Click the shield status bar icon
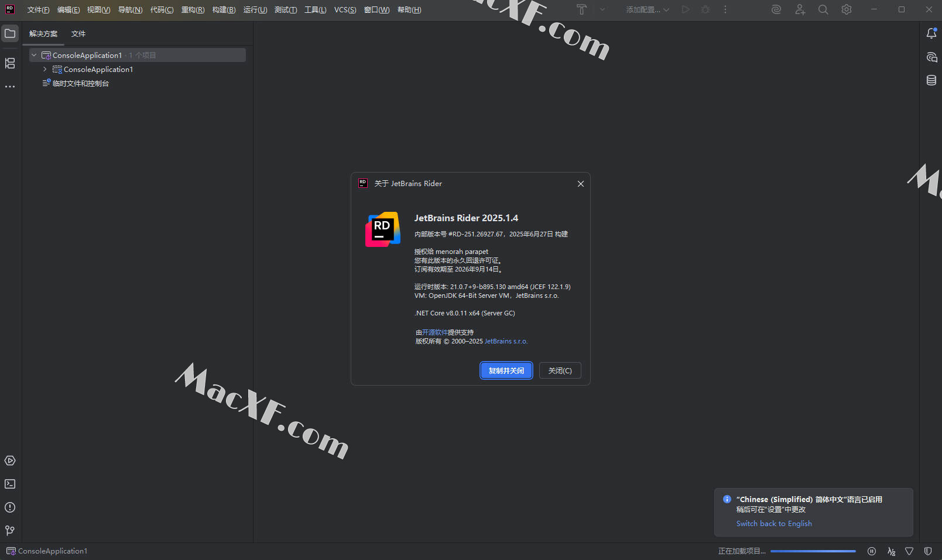The height and width of the screenshot is (560, 942). (928, 551)
